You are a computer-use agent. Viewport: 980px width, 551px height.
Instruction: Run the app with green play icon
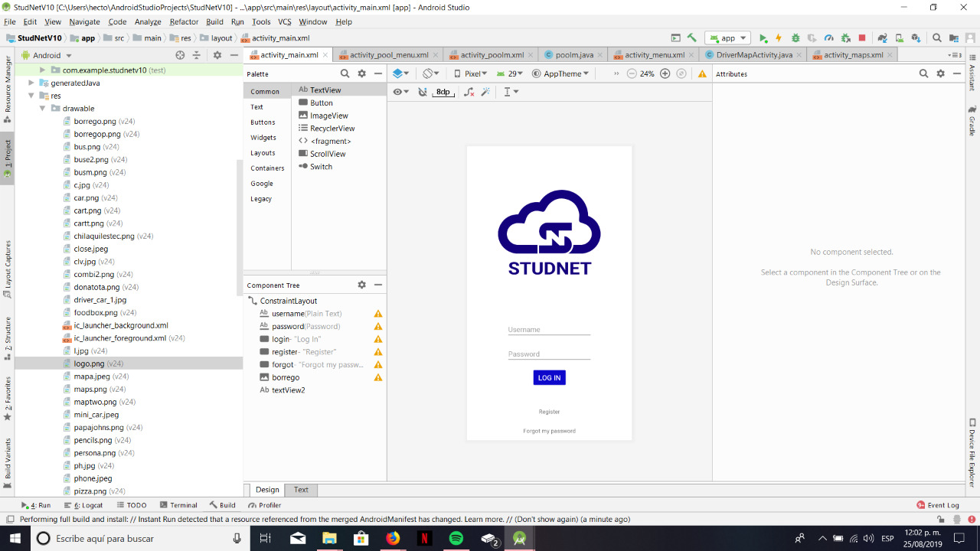point(763,37)
